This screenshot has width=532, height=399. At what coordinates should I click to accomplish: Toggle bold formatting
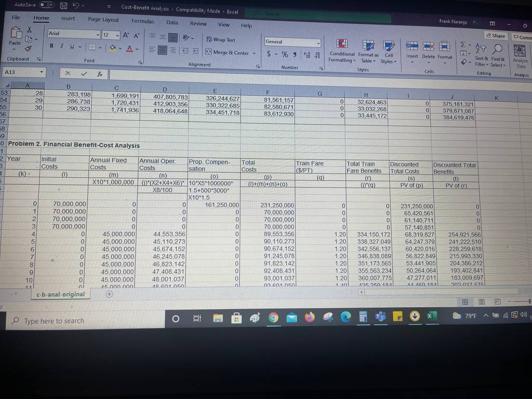click(51, 46)
